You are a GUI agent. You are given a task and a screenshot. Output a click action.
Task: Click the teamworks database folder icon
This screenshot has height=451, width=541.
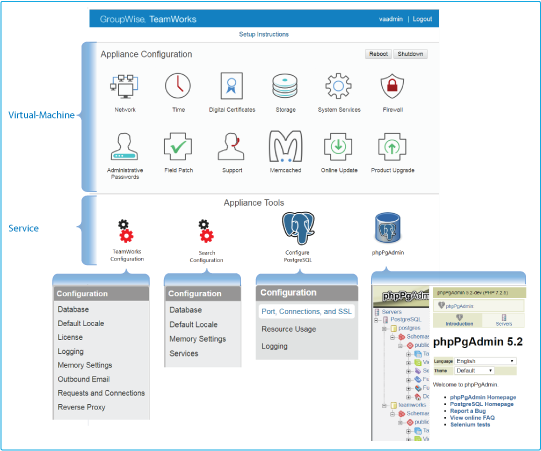(x=394, y=405)
